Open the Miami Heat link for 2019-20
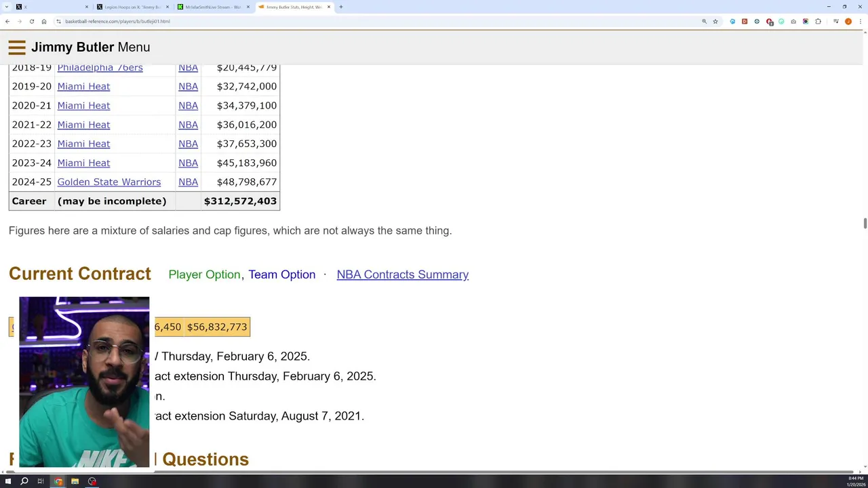This screenshot has height=488, width=868. tap(83, 87)
